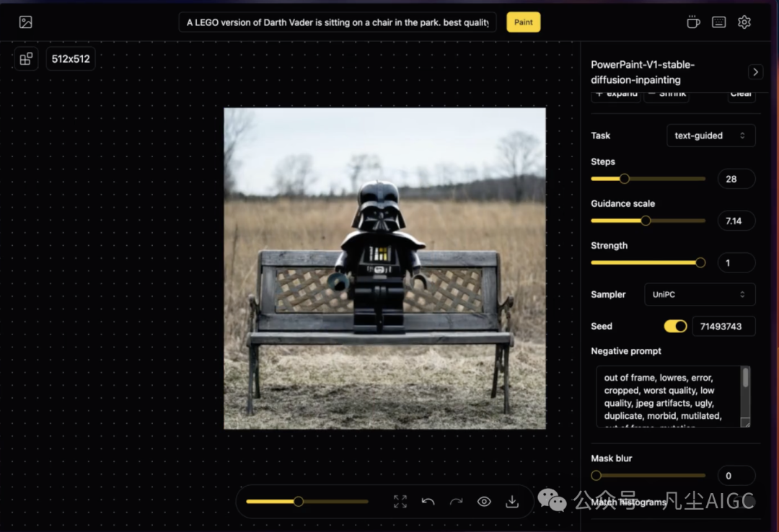Click the Guidance scale label

point(622,203)
